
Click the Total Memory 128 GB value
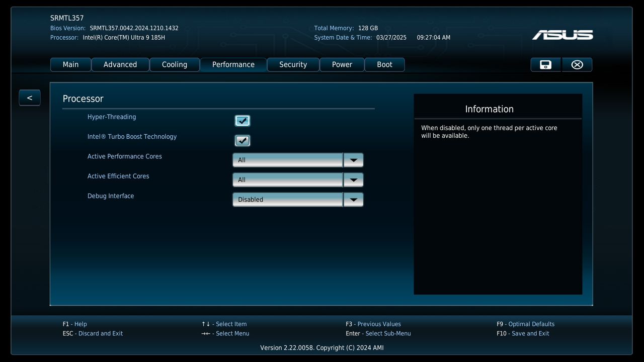(368, 28)
